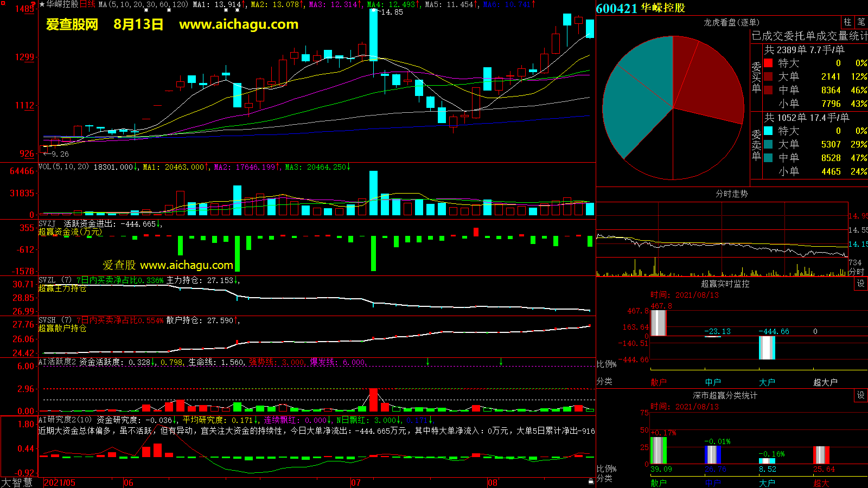This screenshot has width=868, height=488.
Task: Click the star icon before 华嵘控股 title
Action: pos(42,4)
